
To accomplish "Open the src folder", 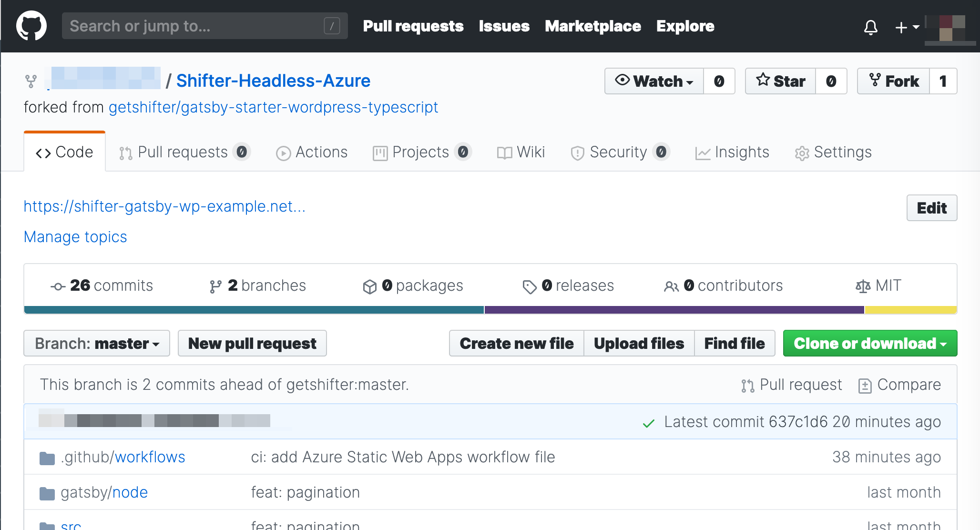I will [x=71, y=525].
